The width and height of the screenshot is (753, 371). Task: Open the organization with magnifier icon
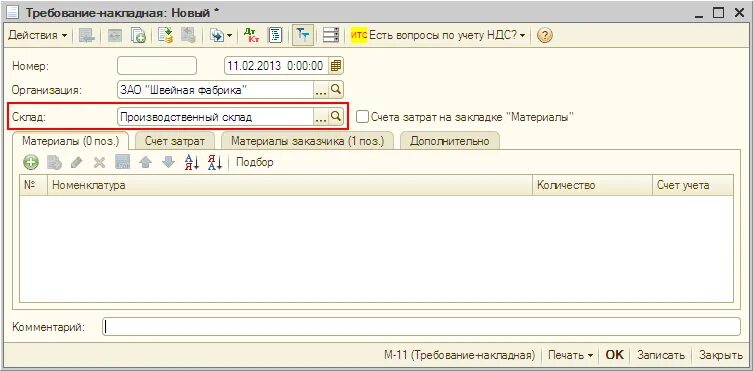pos(336,89)
